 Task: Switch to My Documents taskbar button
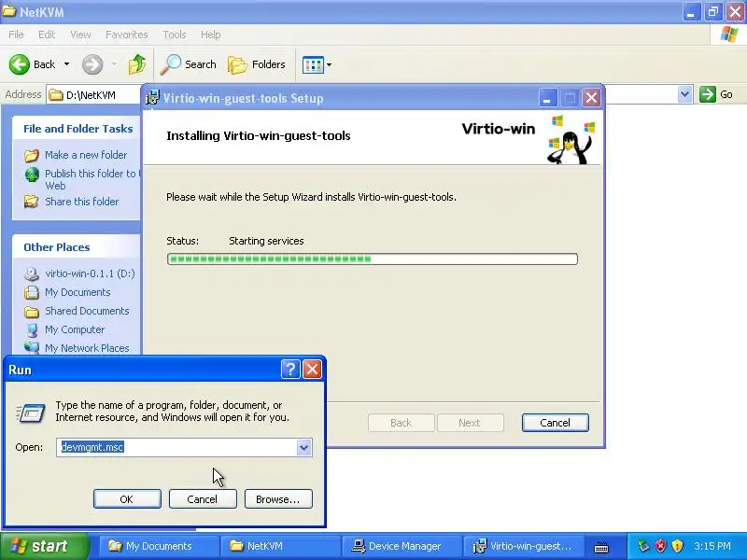(x=159, y=546)
